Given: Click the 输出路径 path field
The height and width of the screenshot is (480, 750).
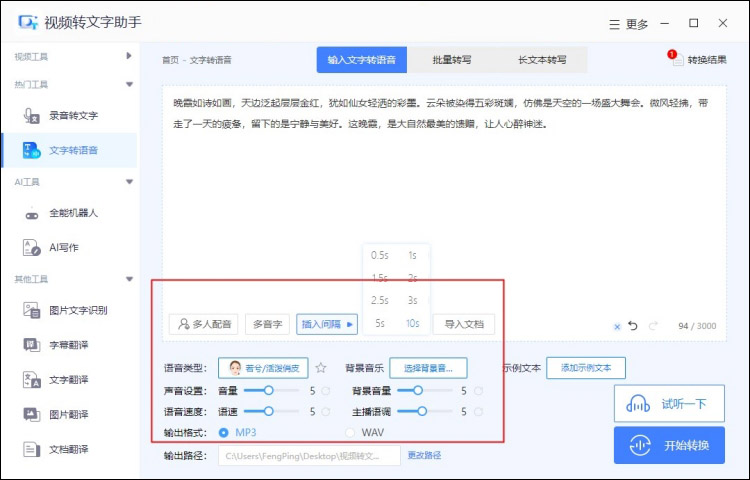Looking at the screenshot, I should coord(309,456).
